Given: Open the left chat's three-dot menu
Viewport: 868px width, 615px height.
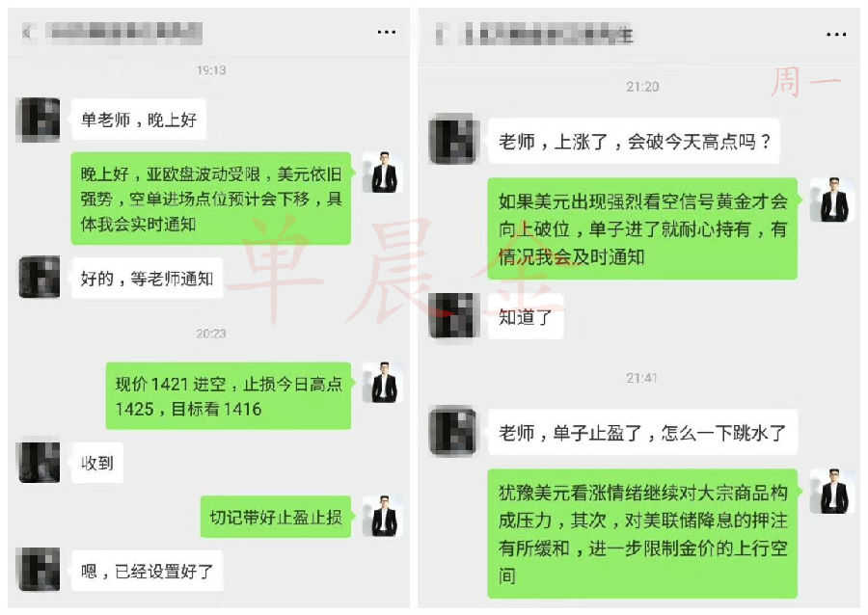Looking at the screenshot, I should (386, 32).
